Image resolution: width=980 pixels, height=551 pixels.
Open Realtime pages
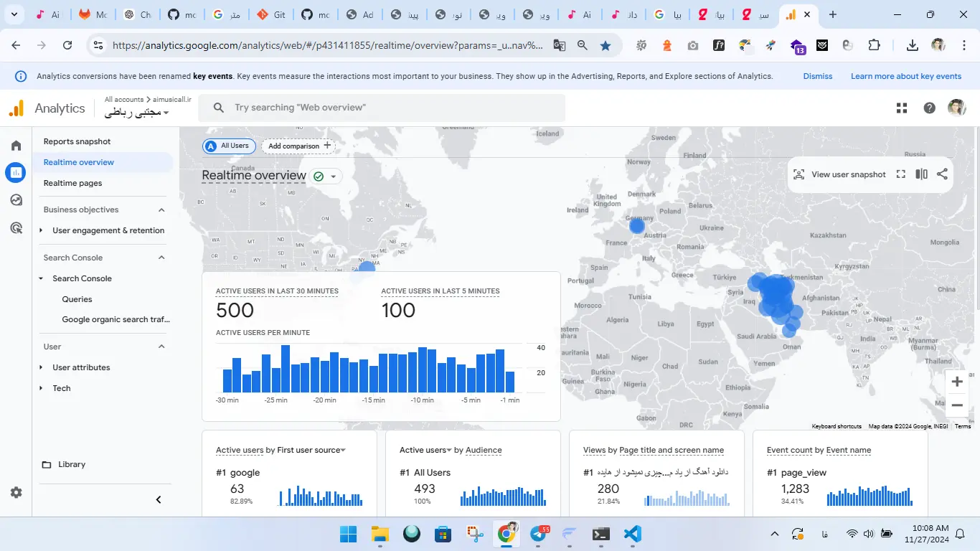72,183
